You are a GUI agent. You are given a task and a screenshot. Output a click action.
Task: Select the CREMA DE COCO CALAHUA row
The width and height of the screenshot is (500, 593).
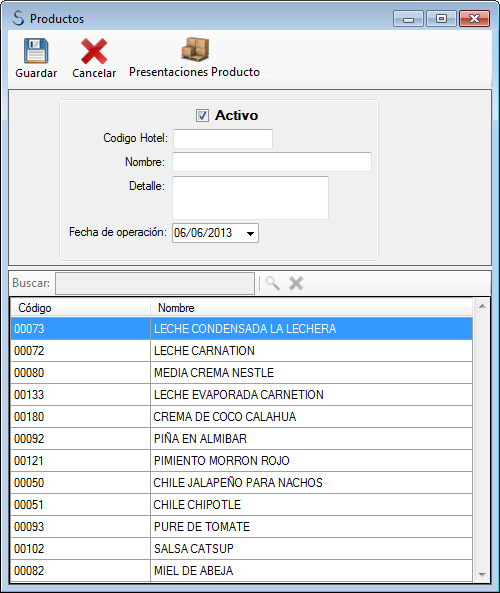(x=242, y=417)
